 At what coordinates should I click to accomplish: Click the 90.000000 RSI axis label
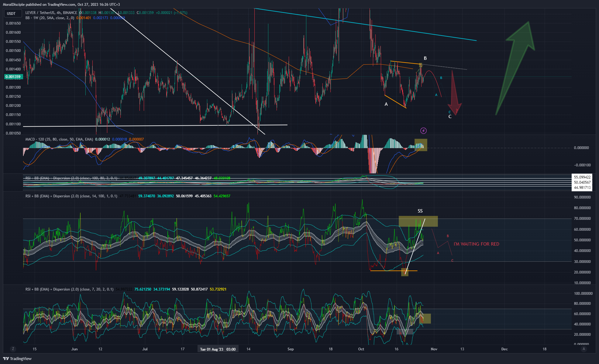click(582, 197)
